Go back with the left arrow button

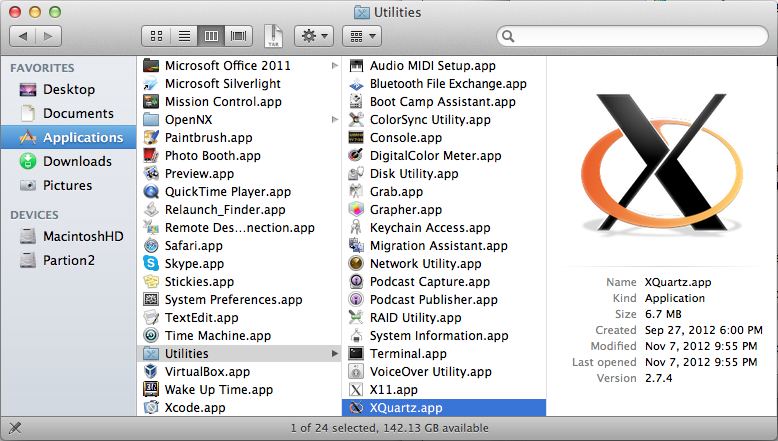pos(23,36)
